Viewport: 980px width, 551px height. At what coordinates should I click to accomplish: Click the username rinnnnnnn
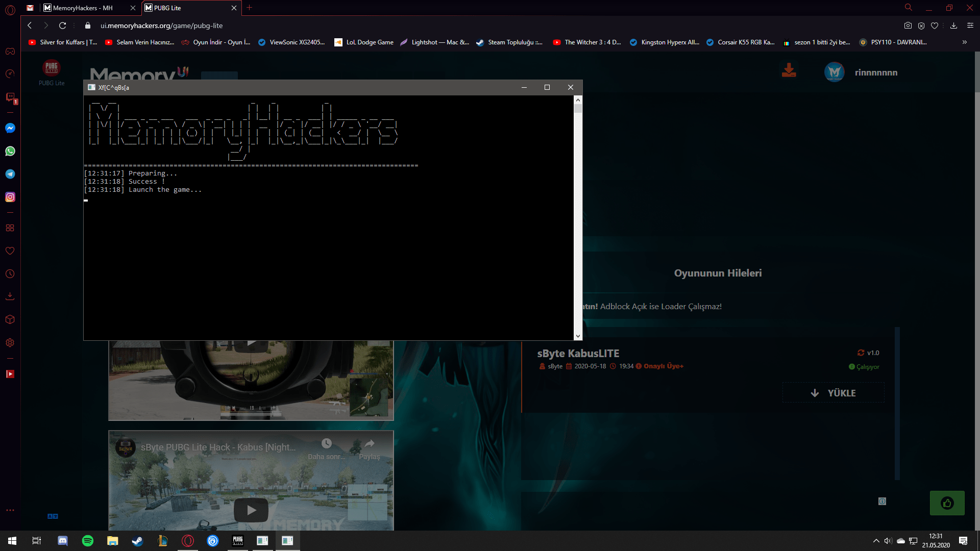click(x=876, y=72)
